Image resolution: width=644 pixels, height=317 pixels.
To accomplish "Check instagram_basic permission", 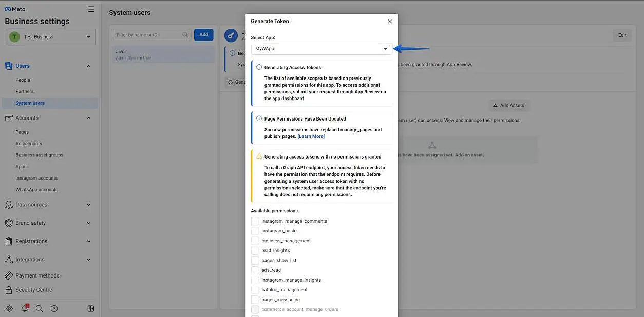I will (x=255, y=231).
